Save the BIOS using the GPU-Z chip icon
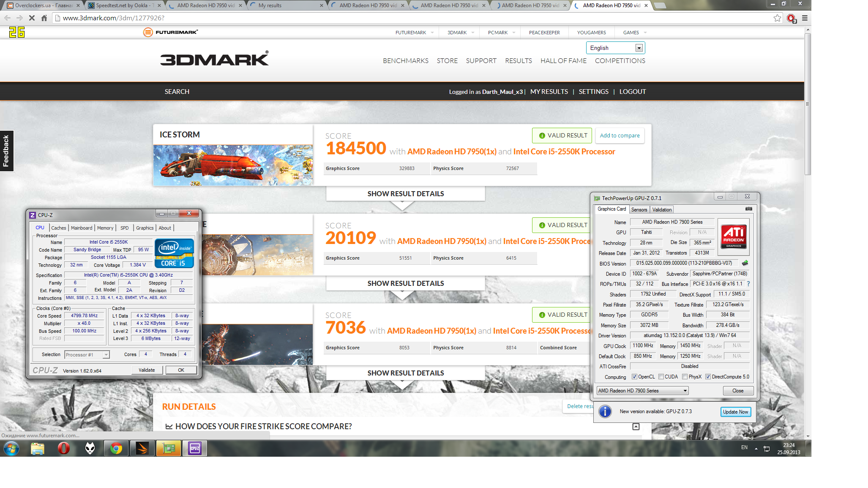Screen dimensions: 868x488 [x=745, y=263]
